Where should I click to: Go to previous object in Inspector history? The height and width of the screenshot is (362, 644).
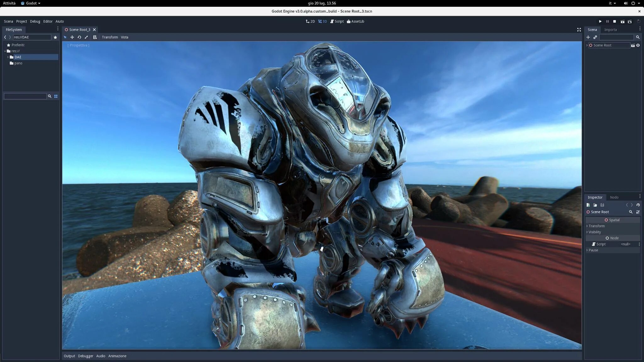click(627, 205)
